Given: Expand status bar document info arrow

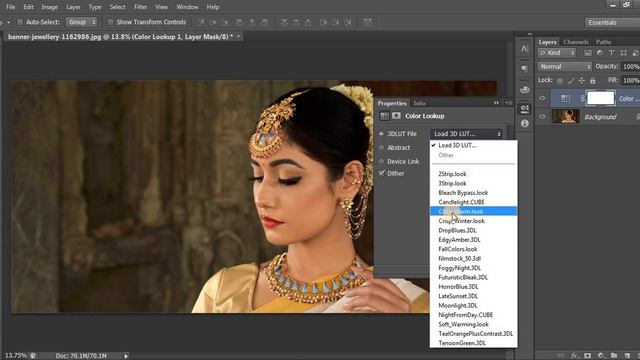Looking at the screenshot, I should [x=126, y=356].
